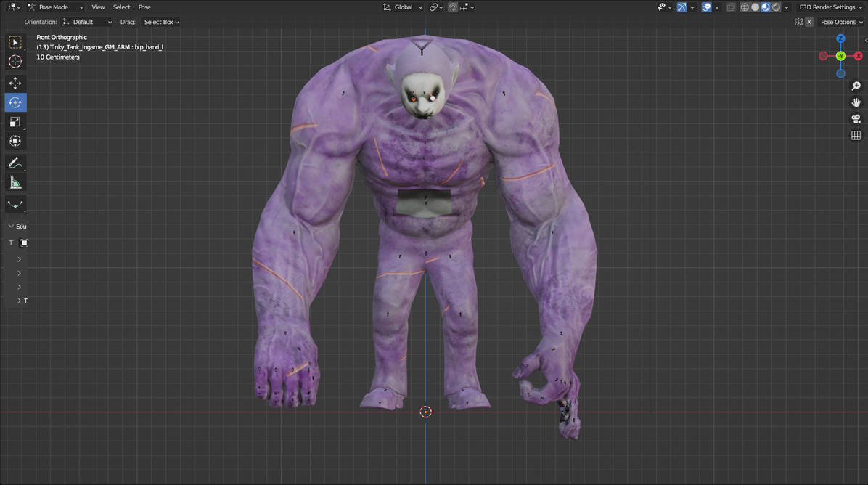Image resolution: width=868 pixels, height=485 pixels.
Task: Click the red X axis gizmo
Action: click(x=858, y=56)
